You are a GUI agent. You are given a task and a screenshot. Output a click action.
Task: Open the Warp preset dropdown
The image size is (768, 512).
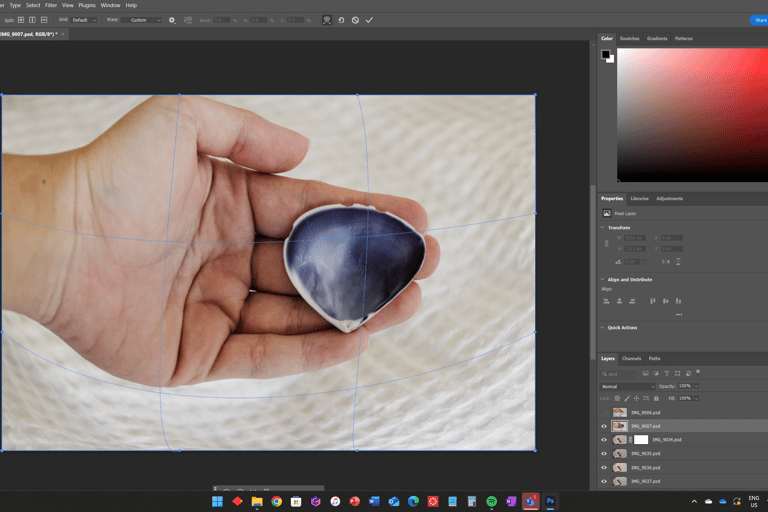tap(142, 20)
